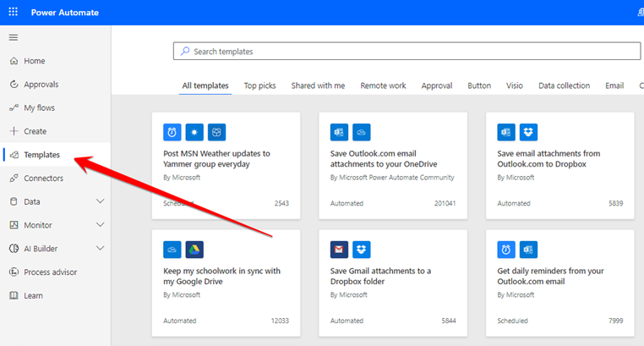Image resolution: width=644 pixels, height=346 pixels.
Task: Click the Google Drive icon on schoolwork card
Action: point(194,250)
